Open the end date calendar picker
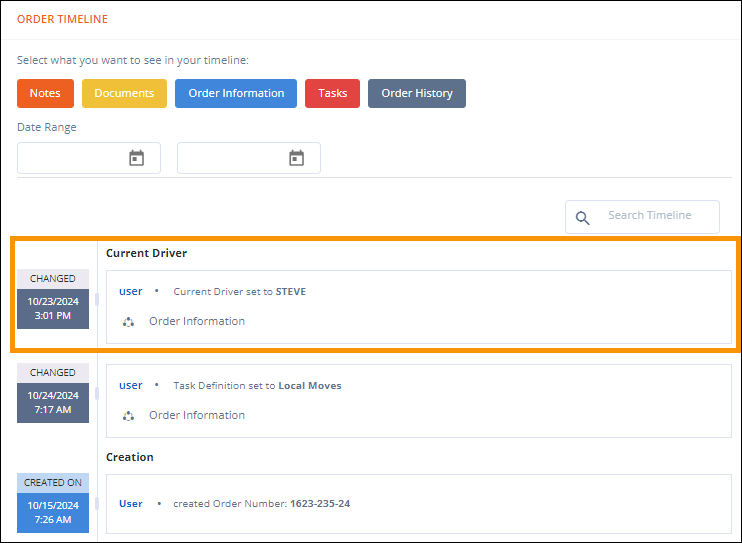Viewport: 742px width, 543px height. coord(296,158)
